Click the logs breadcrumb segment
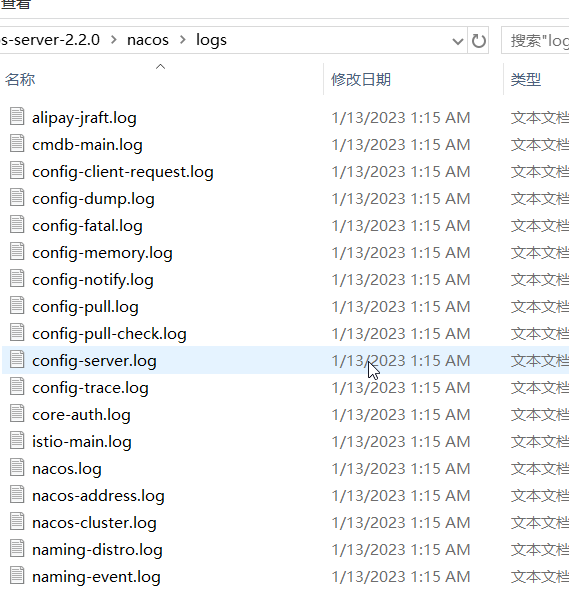Image resolution: width=569 pixels, height=592 pixels. coord(211,40)
